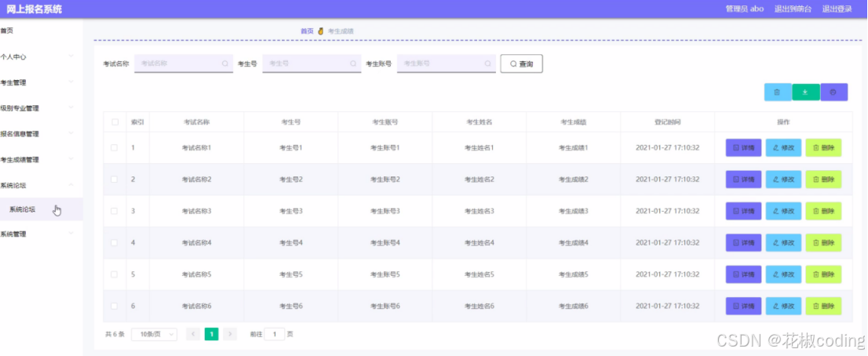Collapse the 系统论坛 parent sidebar menu
This screenshot has height=356, width=868.
(42, 185)
